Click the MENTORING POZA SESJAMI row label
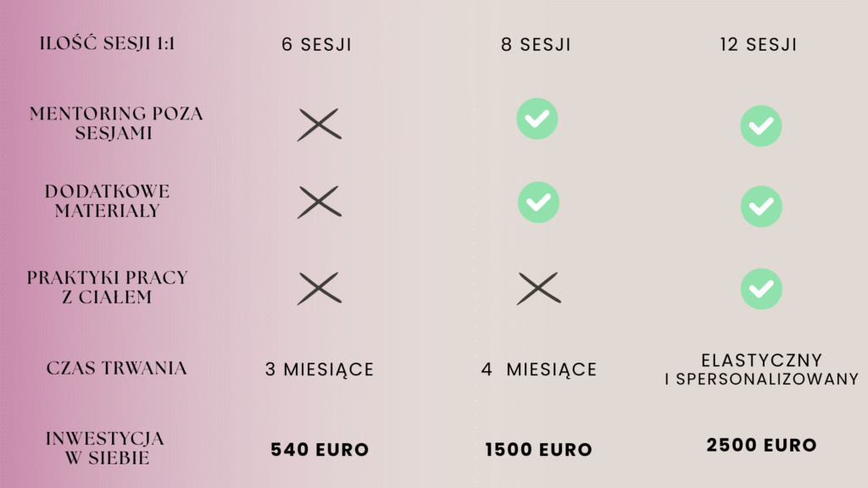Viewport: 868px width, 488px height. click(x=115, y=124)
